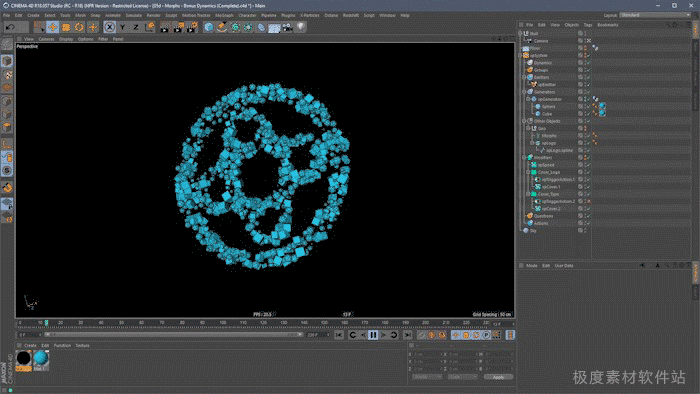This screenshot has width=700, height=394.
Task: Select xpSystem in the object tree
Action: coord(539,56)
